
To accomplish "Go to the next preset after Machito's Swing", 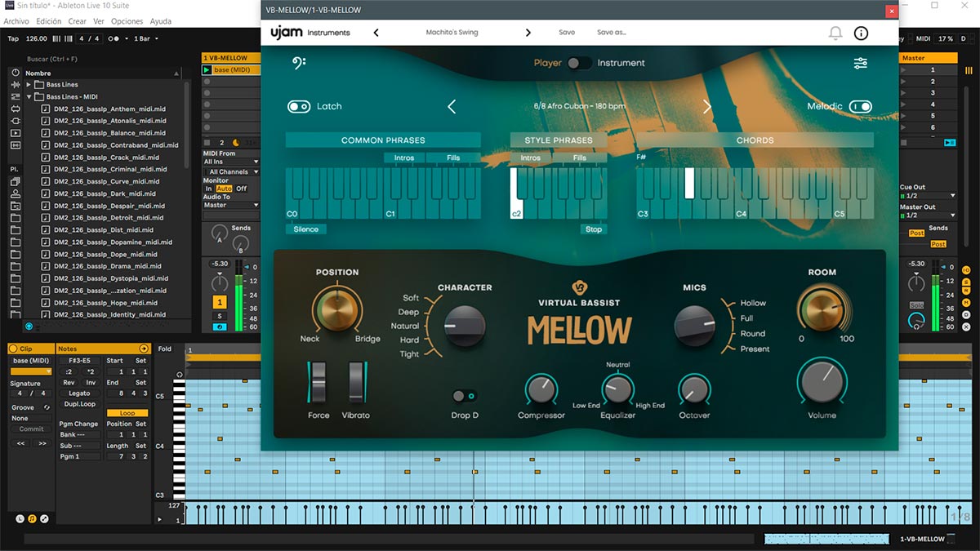I will pos(528,33).
